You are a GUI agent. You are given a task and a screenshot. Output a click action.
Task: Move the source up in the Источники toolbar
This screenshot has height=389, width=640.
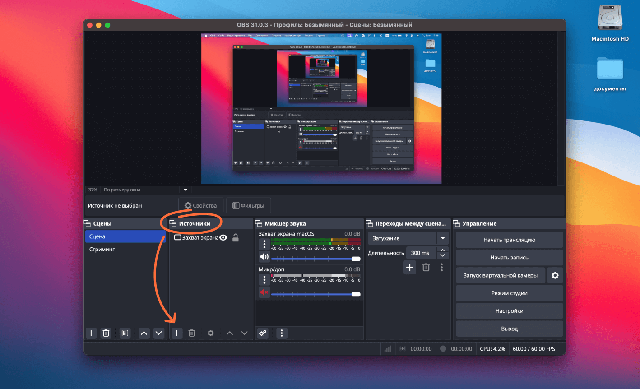[230, 333]
